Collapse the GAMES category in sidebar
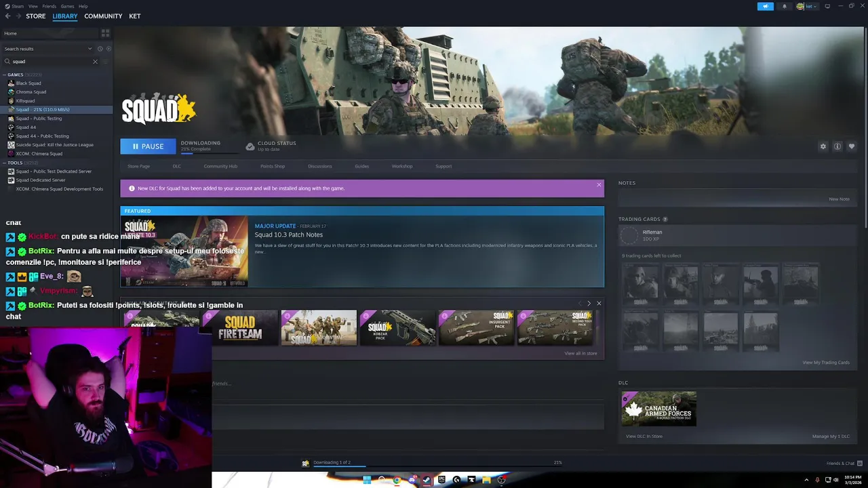868x488 pixels. (x=5, y=75)
